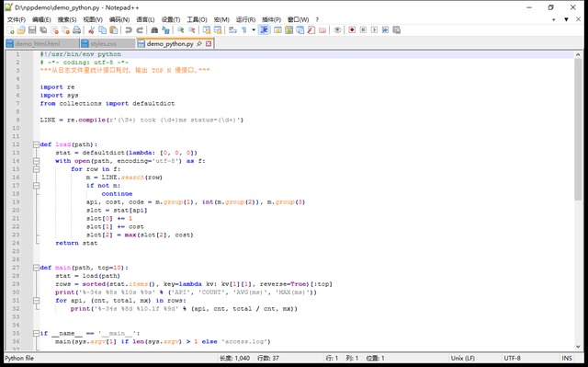Open the Folder as Workspace icon
Screen dimensions: 588x367
[322, 30]
